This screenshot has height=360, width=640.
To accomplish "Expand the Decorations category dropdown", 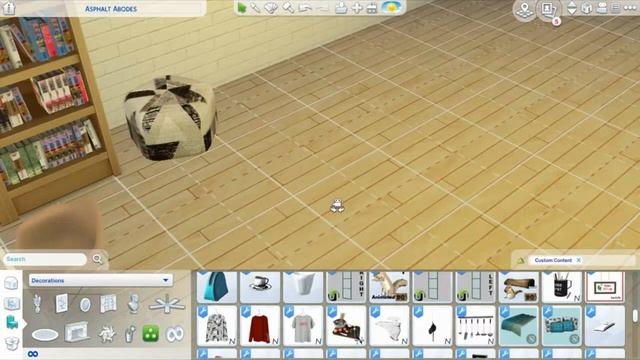I will pyautogui.click(x=101, y=280).
